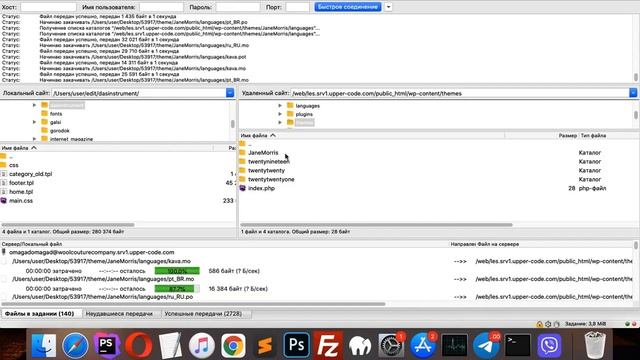The image size is (640, 360).
Task: Expand the internet_magazine folder in local tree
Action: click(34, 139)
